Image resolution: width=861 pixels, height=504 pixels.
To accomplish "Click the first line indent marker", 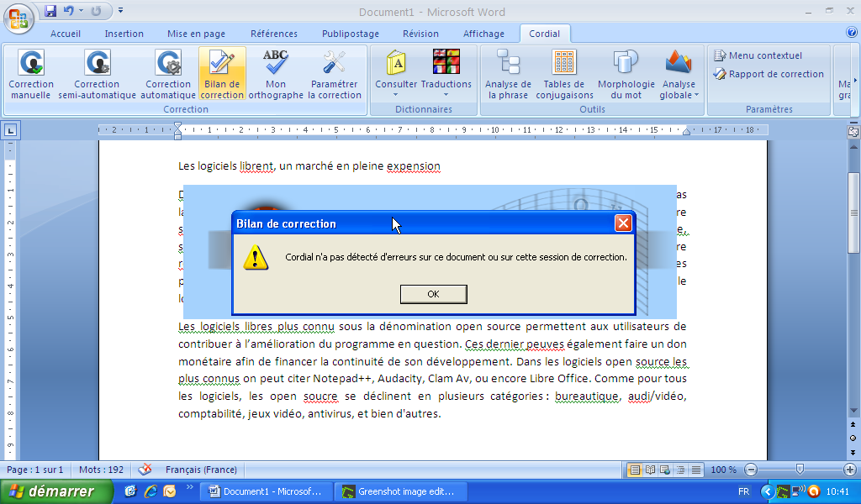I will pos(177,127).
